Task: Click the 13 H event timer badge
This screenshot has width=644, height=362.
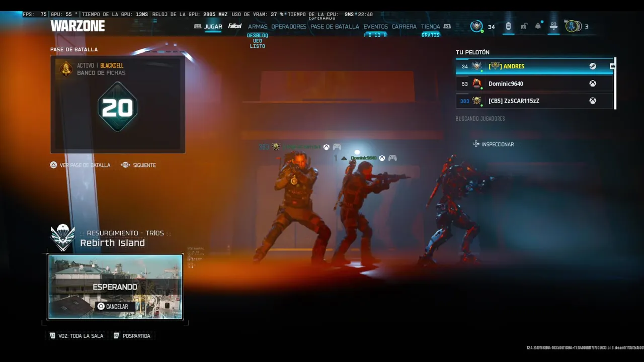Action: [376, 35]
